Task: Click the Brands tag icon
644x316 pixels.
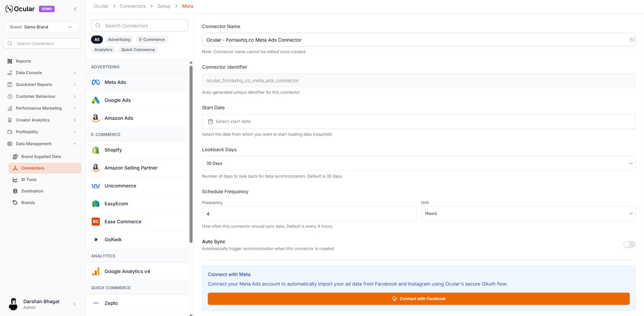Action: (15, 203)
